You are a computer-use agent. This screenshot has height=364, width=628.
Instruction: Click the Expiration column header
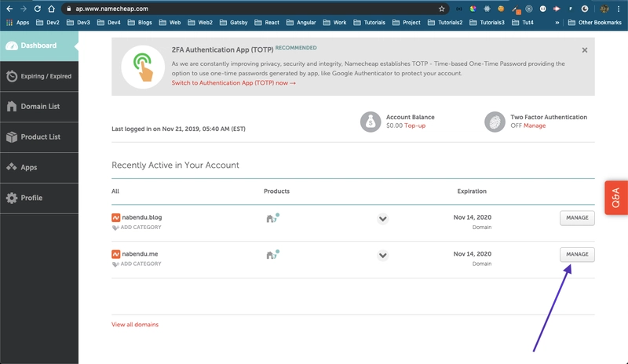click(472, 191)
